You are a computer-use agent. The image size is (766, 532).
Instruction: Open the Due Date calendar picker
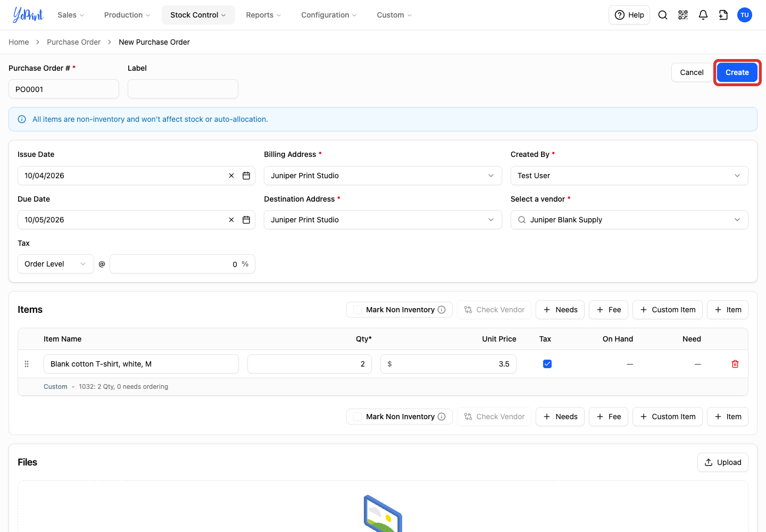[x=246, y=220]
